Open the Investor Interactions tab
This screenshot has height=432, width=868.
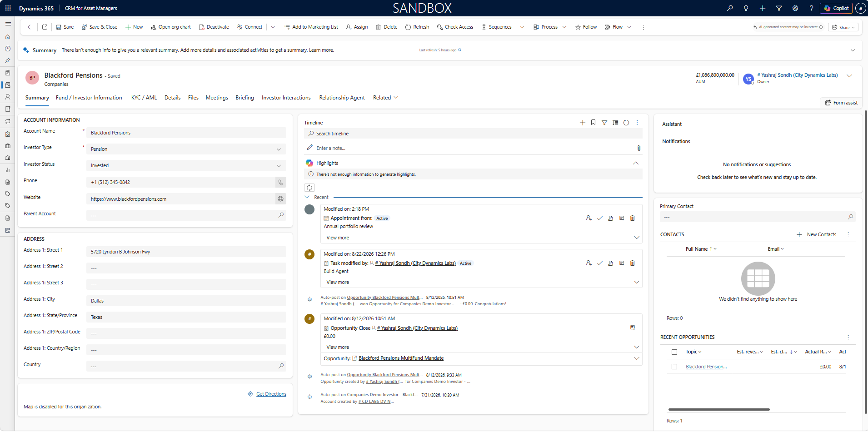[286, 98]
